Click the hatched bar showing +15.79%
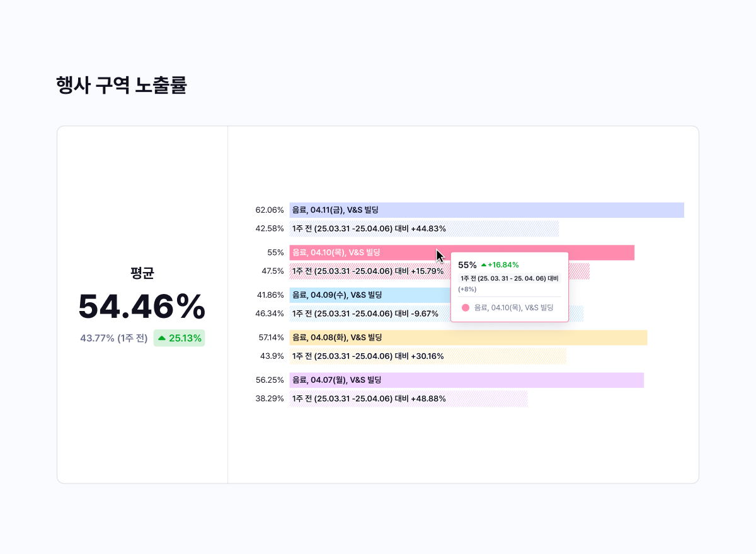Screen dimensions: 756x554 pyautogui.click(x=440, y=271)
